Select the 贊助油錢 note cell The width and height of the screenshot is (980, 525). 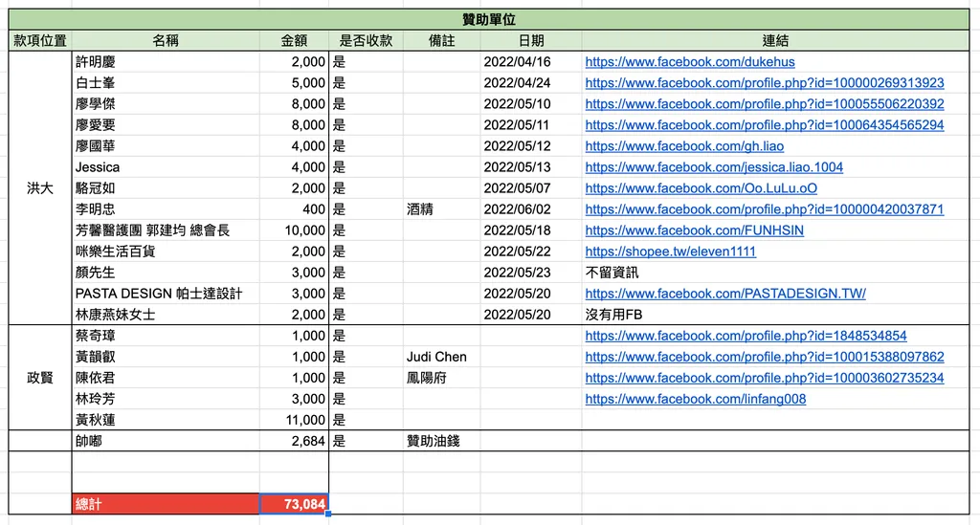pyautogui.click(x=442, y=441)
